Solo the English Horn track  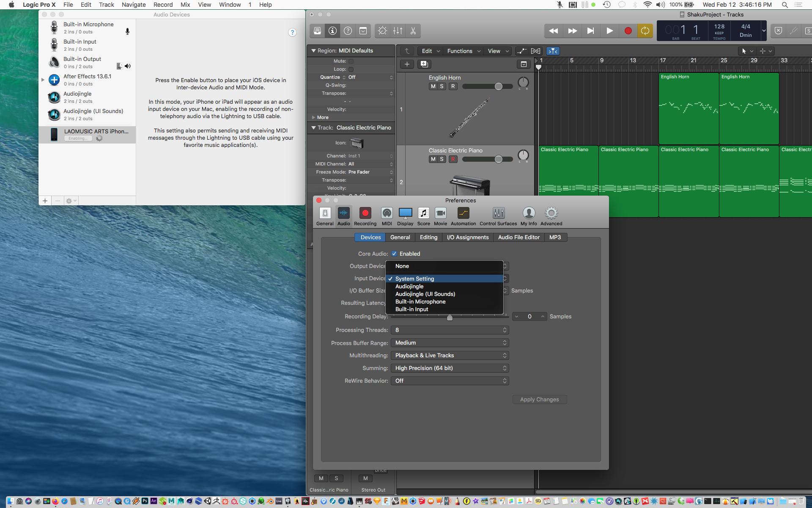(x=442, y=86)
